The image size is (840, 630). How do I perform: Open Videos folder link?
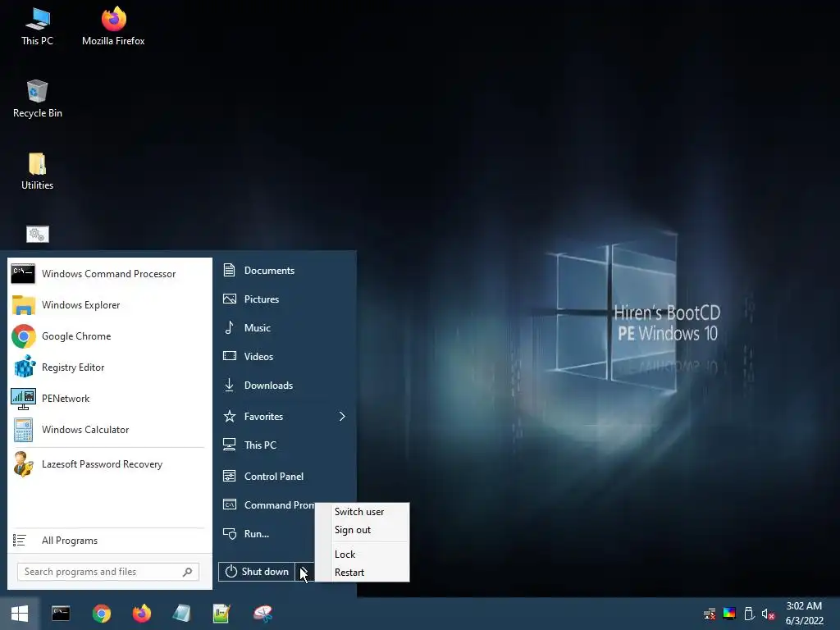pos(285,356)
